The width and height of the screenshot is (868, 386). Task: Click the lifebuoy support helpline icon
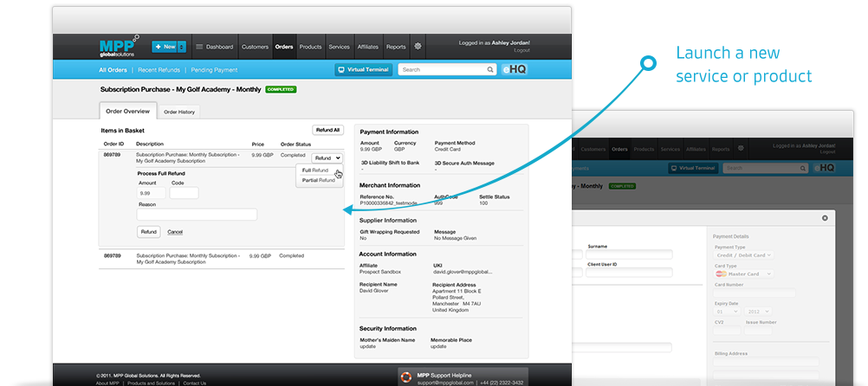tap(405, 378)
